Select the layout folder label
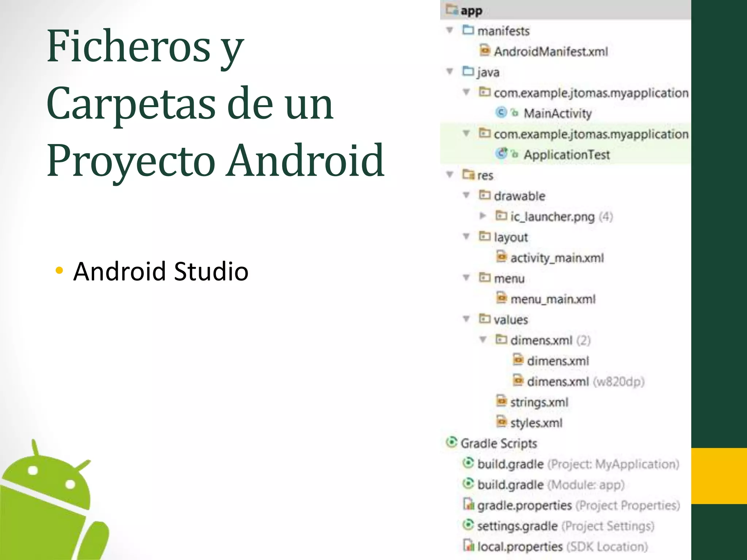The image size is (747, 560). pos(511,238)
